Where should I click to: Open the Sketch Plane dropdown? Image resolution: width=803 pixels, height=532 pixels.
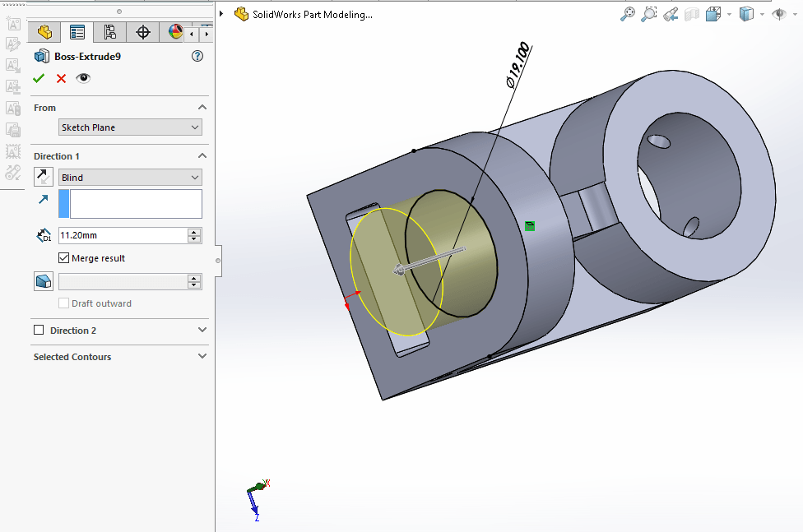pos(130,127)
